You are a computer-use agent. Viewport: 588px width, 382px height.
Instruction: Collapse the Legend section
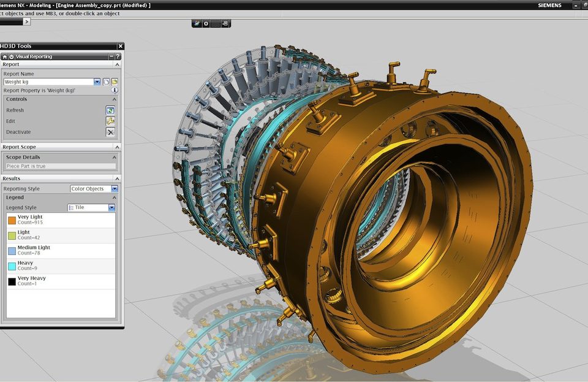115,197
